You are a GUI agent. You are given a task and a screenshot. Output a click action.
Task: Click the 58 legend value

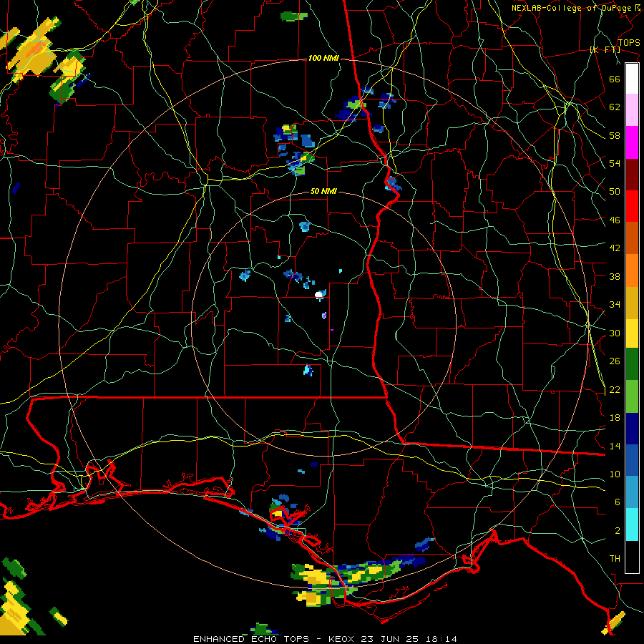pos(615,135)
